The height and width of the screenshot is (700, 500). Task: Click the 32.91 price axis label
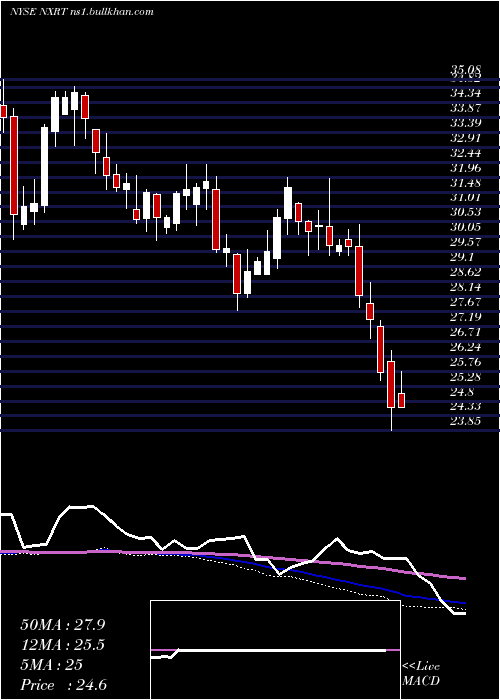pyautogui.click(x=466, y=138)
